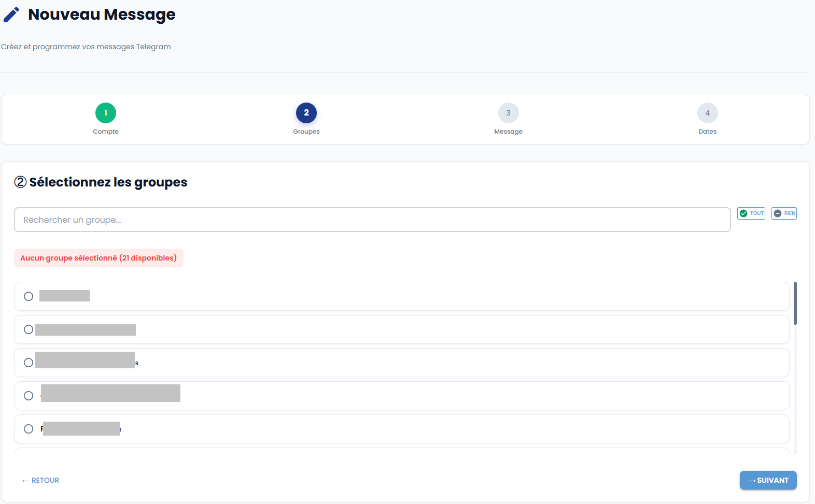This screenshot has height=504, width=815.
Task: Click the blue step 2 Groupes circle
Action: (306, 113)
